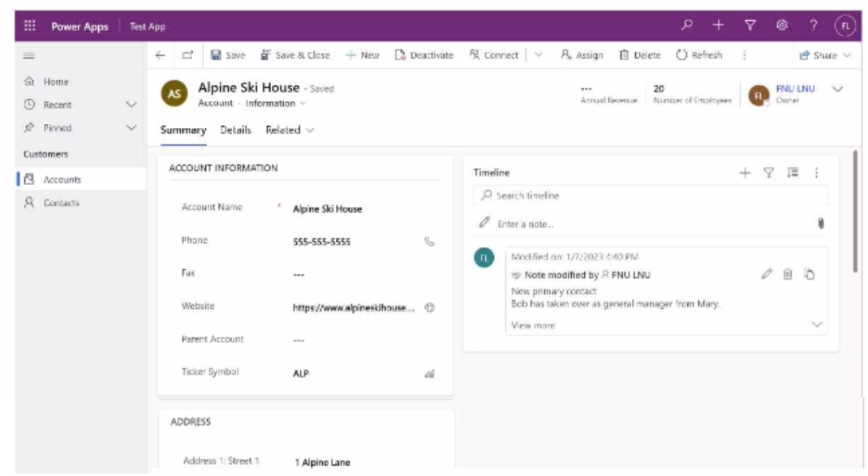This screenshot has width=868, height=476.
Task: Click the globe icon next to Website
Action: point(430,308)
